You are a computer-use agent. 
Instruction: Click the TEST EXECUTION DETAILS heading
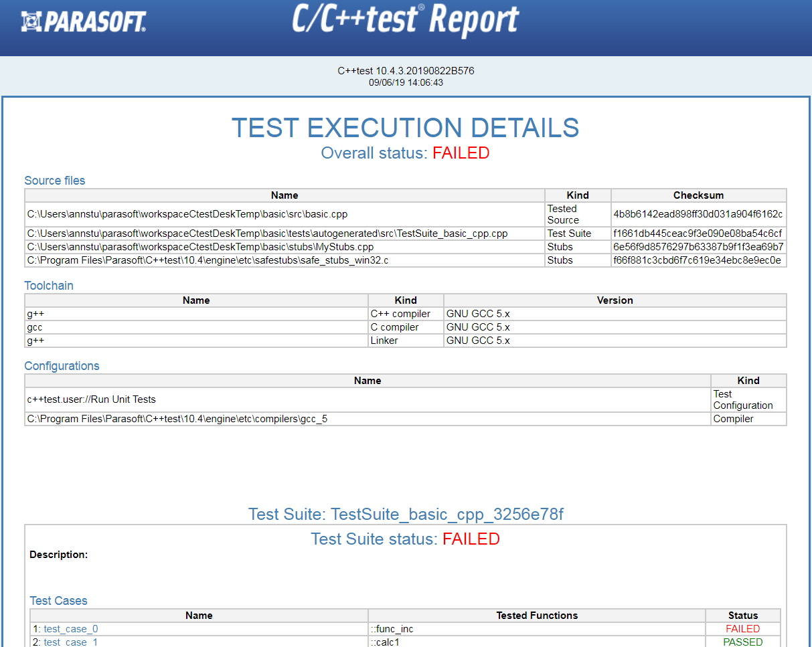click(x=405, y=128)
